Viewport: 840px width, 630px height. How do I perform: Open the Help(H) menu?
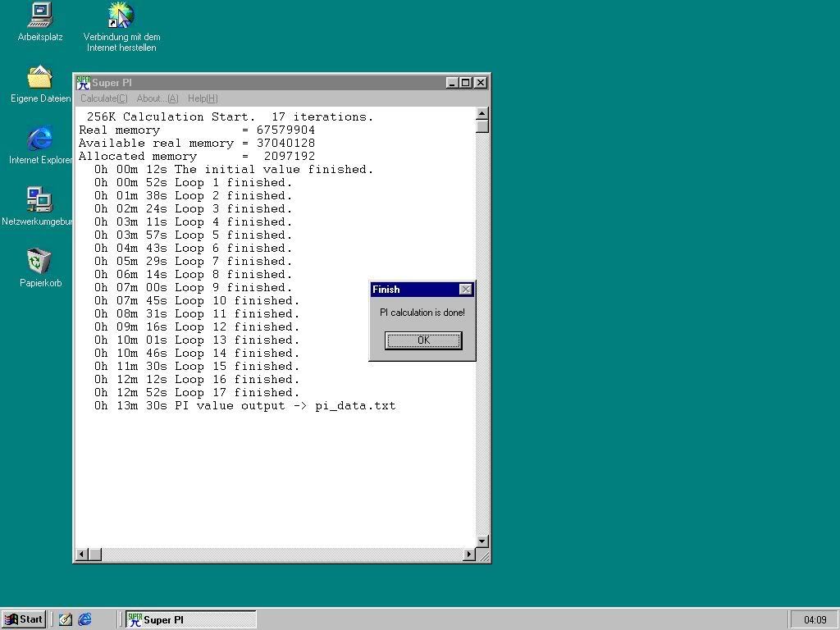tap(203, 98)
